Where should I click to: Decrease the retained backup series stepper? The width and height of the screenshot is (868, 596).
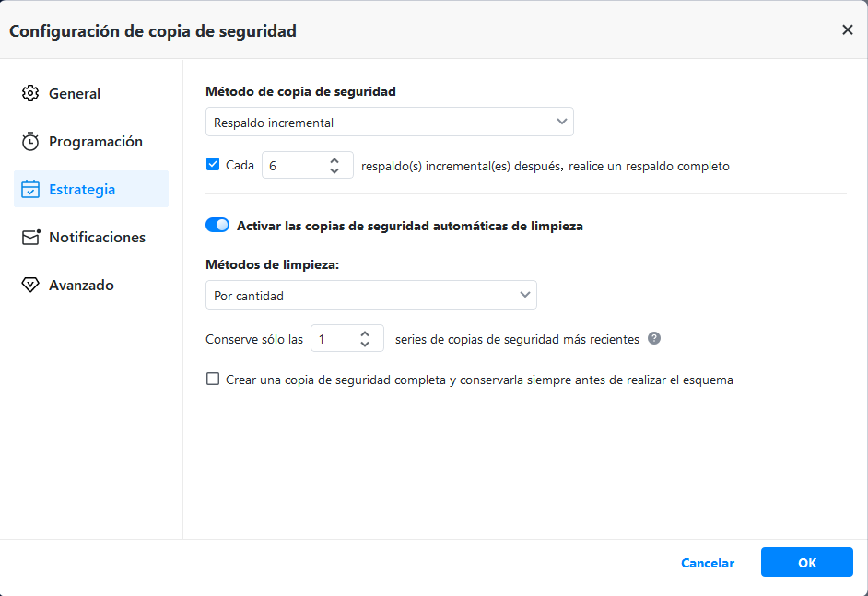point(365,345)
